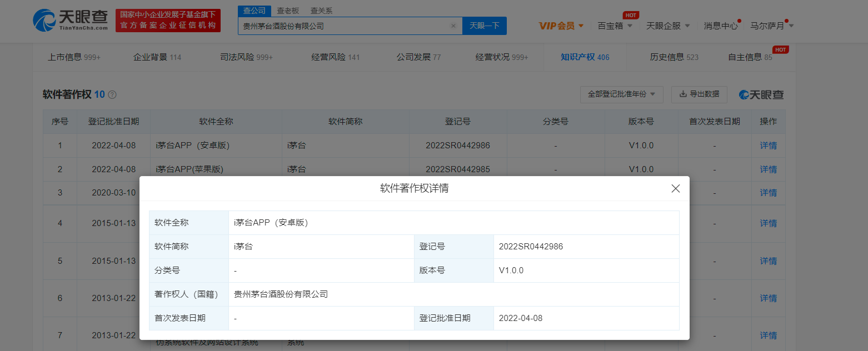This screenshot has height=351, width=868.
Task: Open the 经营风险 section tab
Action: [336, 57]
